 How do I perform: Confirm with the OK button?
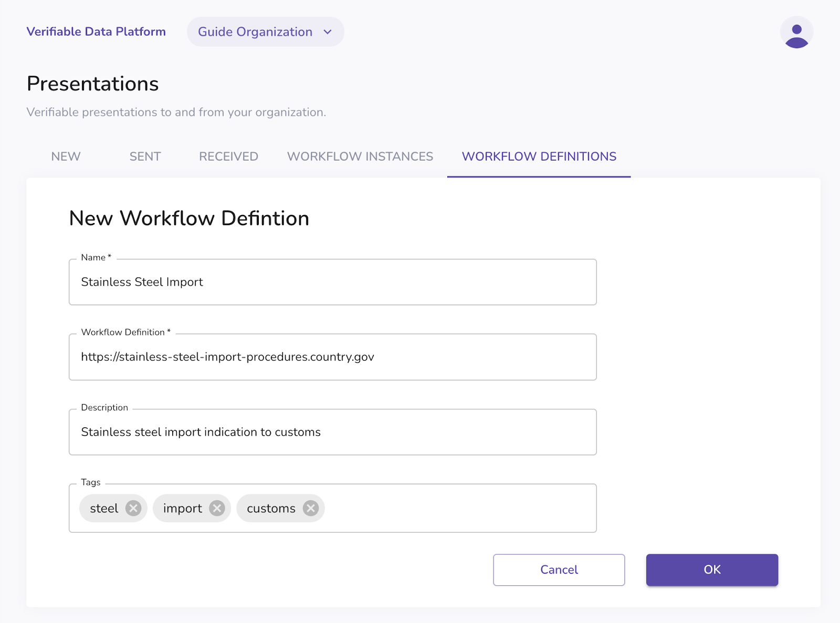click(x=712, y=570)
